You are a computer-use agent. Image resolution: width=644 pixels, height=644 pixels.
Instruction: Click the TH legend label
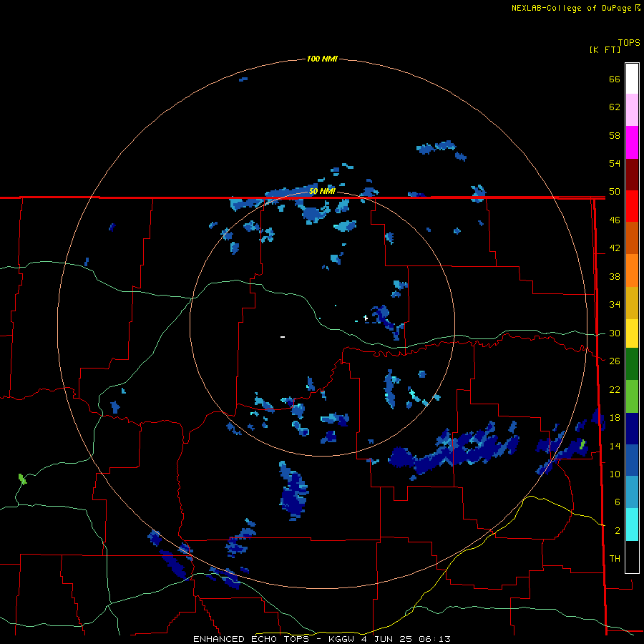point(615,559)
